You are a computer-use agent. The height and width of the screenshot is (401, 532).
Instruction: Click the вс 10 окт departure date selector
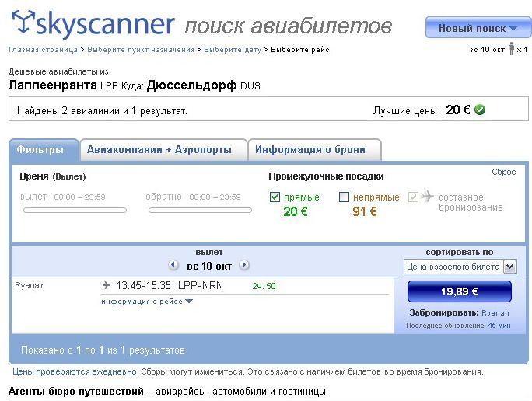tap(209, 266)
